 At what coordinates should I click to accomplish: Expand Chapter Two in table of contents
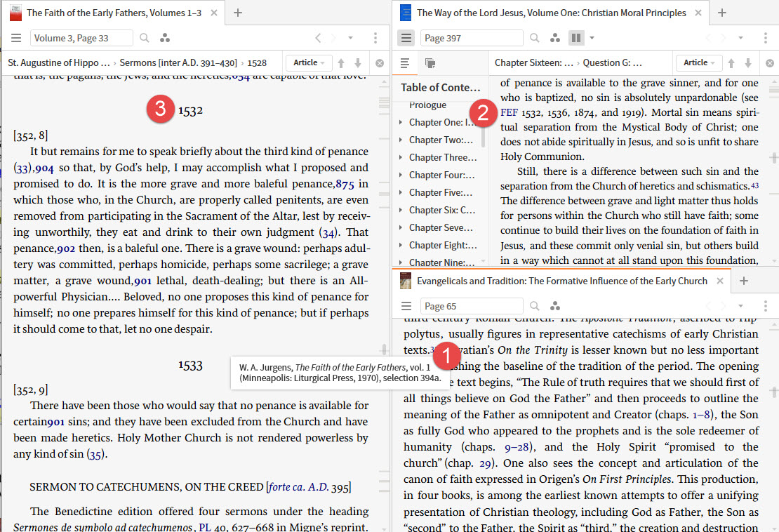(x=401, y=140)
